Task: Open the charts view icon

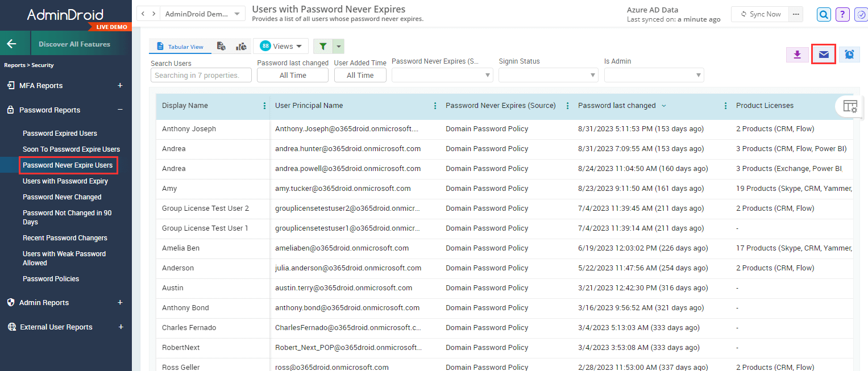Action: point(241,47)
